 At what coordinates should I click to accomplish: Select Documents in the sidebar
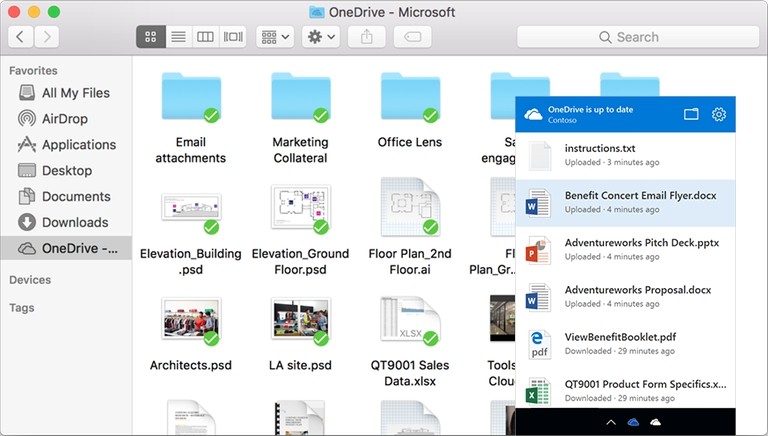(x=66, y=196)
